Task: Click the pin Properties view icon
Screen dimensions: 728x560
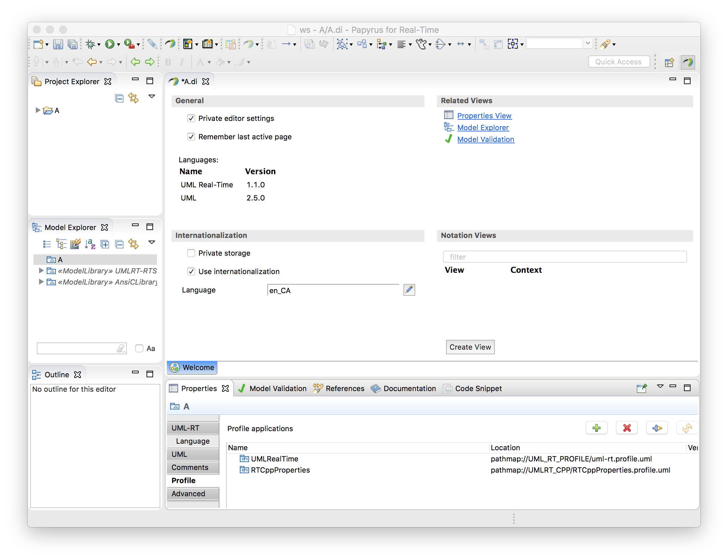Action: [x=641, y=388]
